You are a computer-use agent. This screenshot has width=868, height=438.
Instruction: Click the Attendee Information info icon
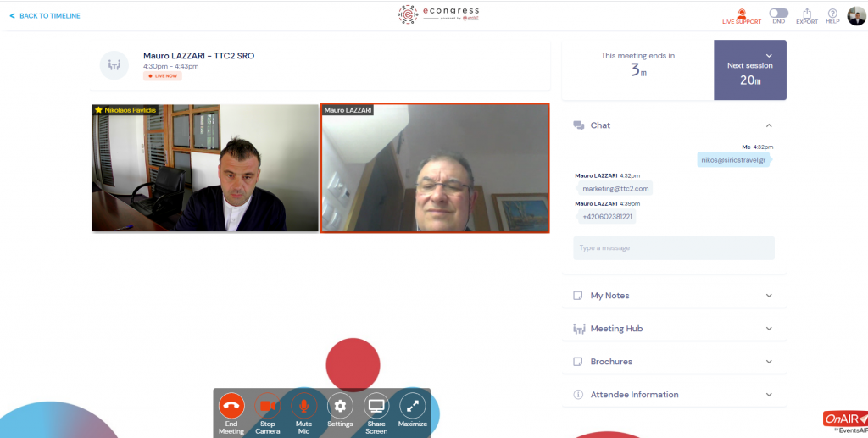click(578, 395)
